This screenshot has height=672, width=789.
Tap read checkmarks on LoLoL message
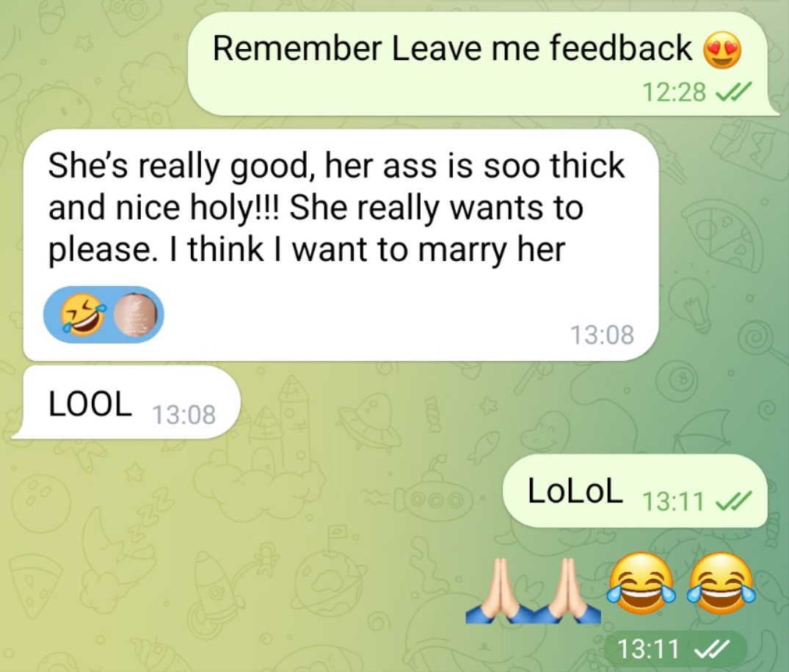click(x=732, y=501)
